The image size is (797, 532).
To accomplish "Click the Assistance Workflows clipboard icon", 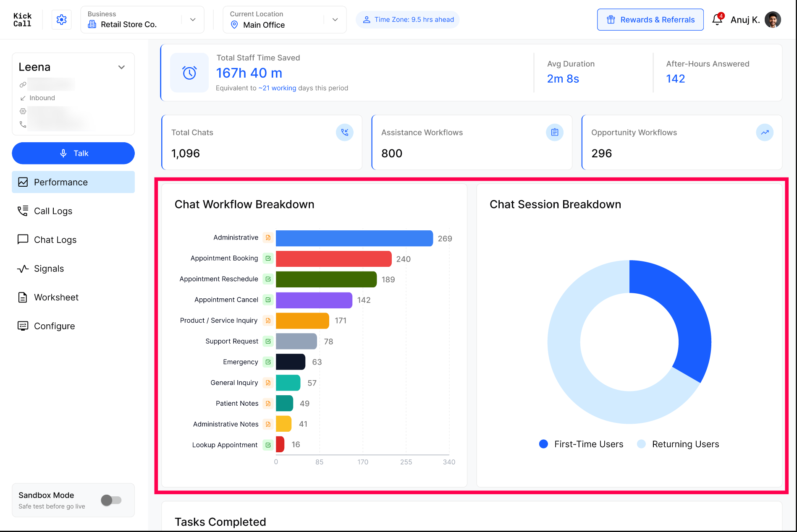I will 554,133.
